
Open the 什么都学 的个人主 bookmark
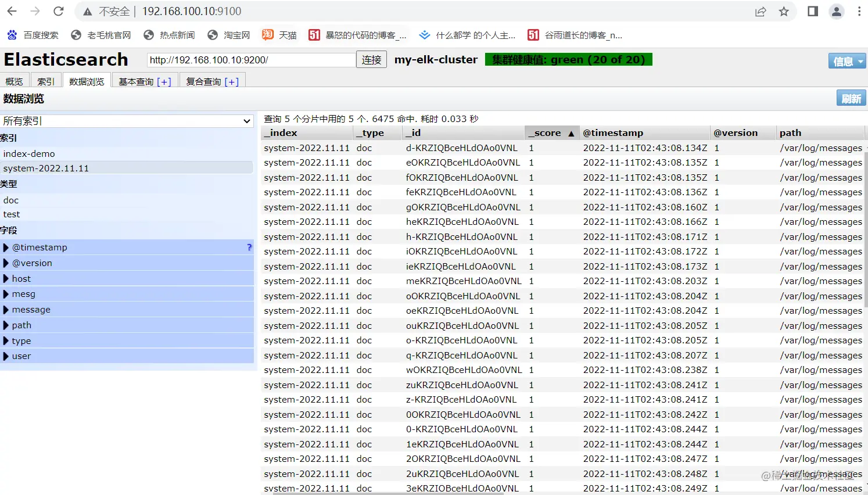point(467,35)
